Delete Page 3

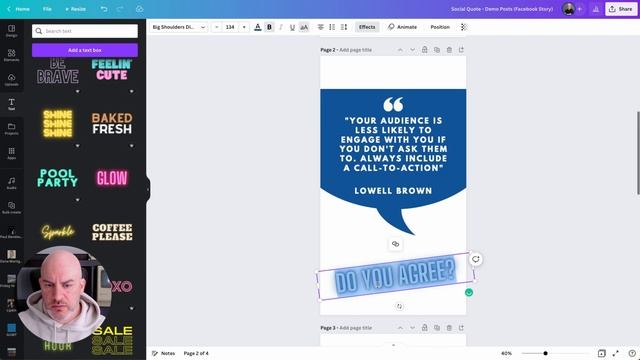449,328
